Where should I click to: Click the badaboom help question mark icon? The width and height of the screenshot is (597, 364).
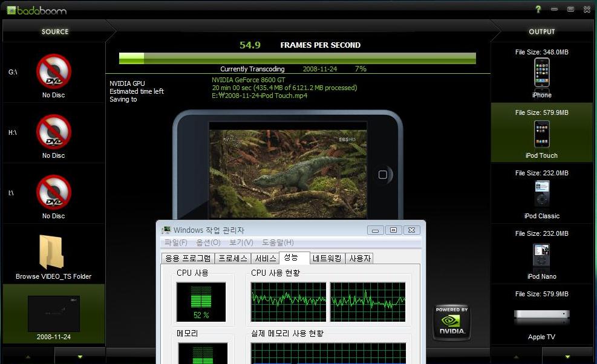(538, 9)
